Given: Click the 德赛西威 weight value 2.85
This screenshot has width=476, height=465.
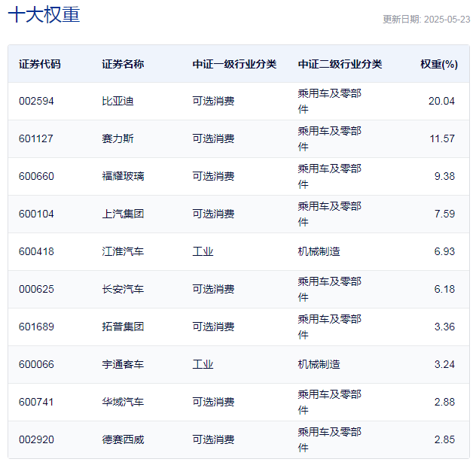Looking at the screenshot, I should 444,439.
